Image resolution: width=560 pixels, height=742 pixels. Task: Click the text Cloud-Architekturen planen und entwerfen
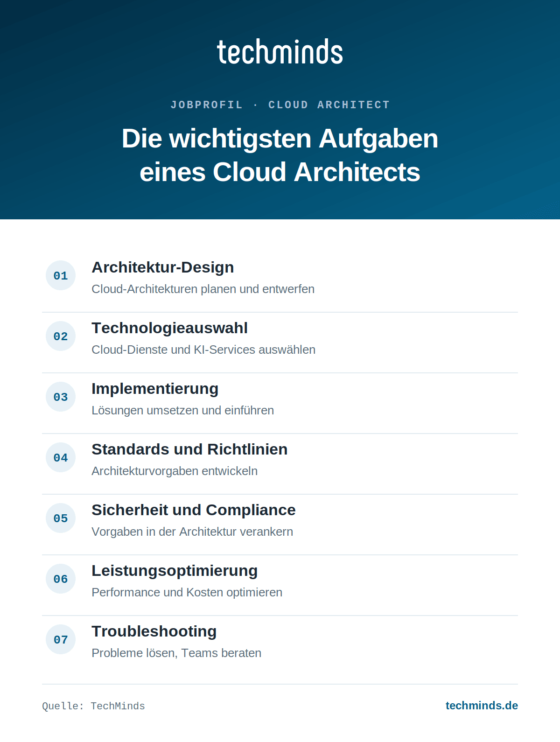point(203,289)
